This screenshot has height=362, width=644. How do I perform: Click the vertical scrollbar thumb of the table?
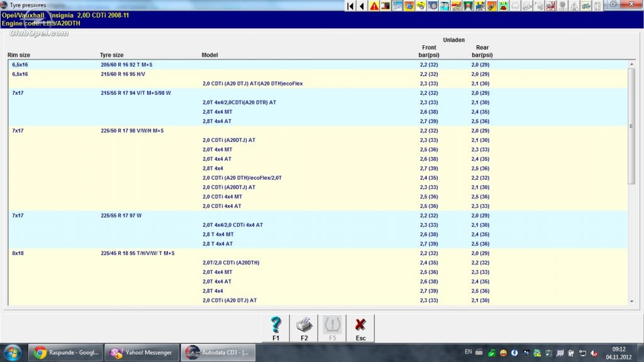pos(631,126)
